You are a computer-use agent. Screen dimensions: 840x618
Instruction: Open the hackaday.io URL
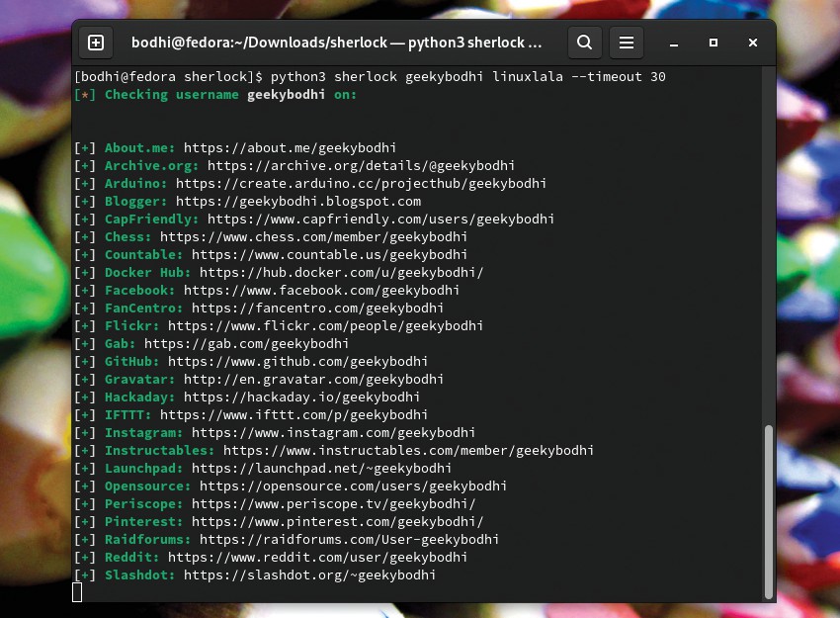301,397
